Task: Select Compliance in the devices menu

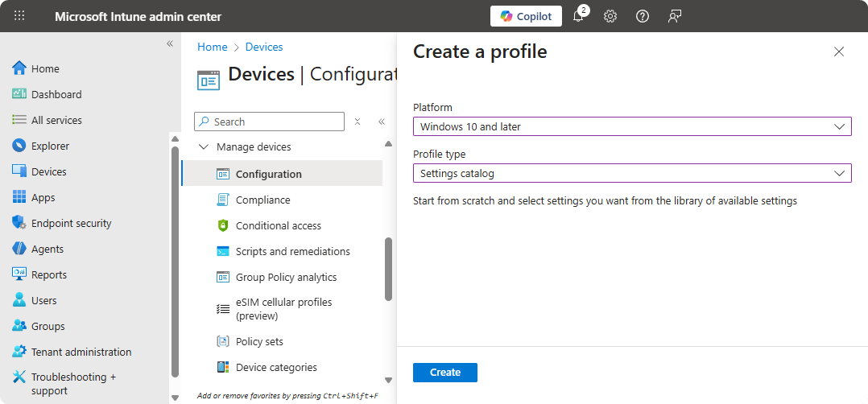Action: pos(262,200)
